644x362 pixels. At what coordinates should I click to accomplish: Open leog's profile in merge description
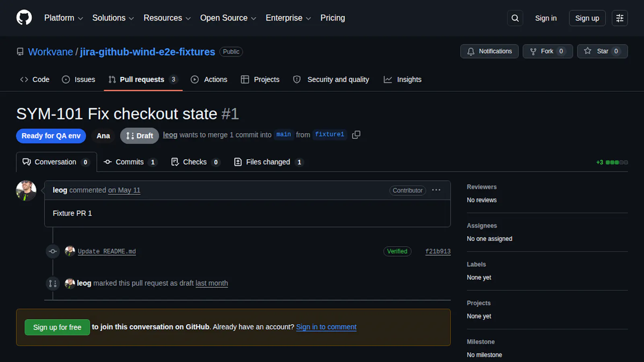(x=170, y=135)
